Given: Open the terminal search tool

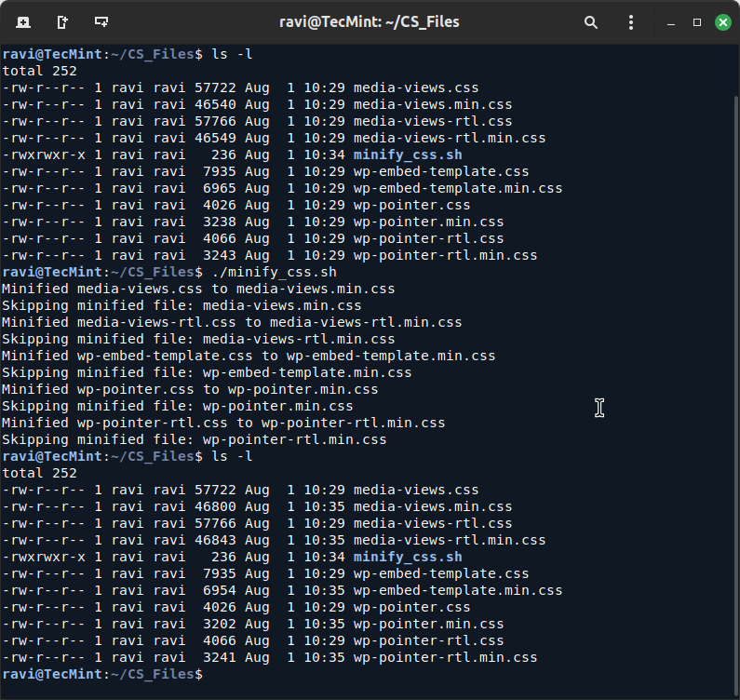Looking at the screenshot, I should (591, 22).
